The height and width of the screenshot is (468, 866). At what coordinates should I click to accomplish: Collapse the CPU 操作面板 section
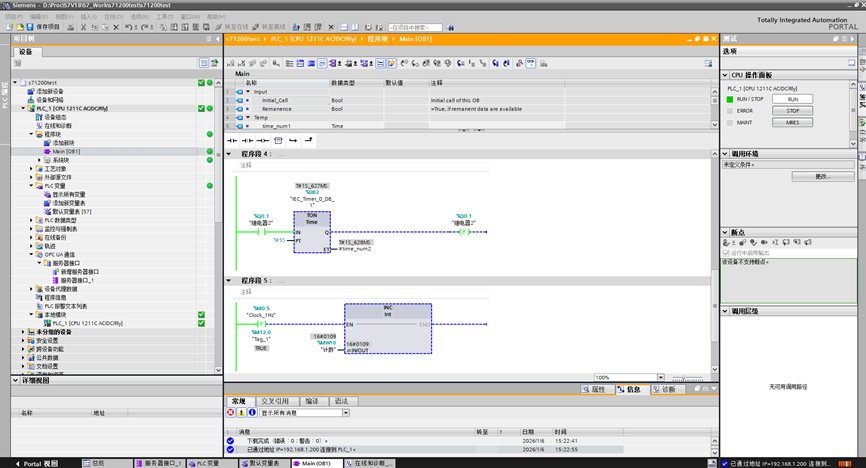pos(725,75)
